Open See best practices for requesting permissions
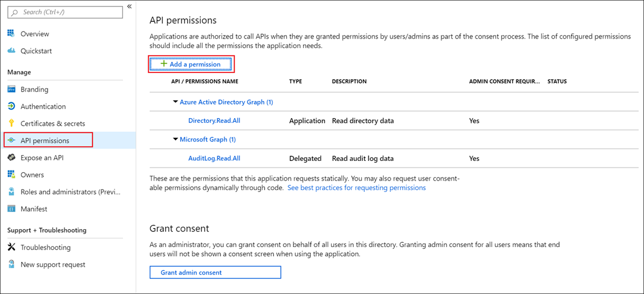This screenshot has width=644, height=294. tap(356, 188)
